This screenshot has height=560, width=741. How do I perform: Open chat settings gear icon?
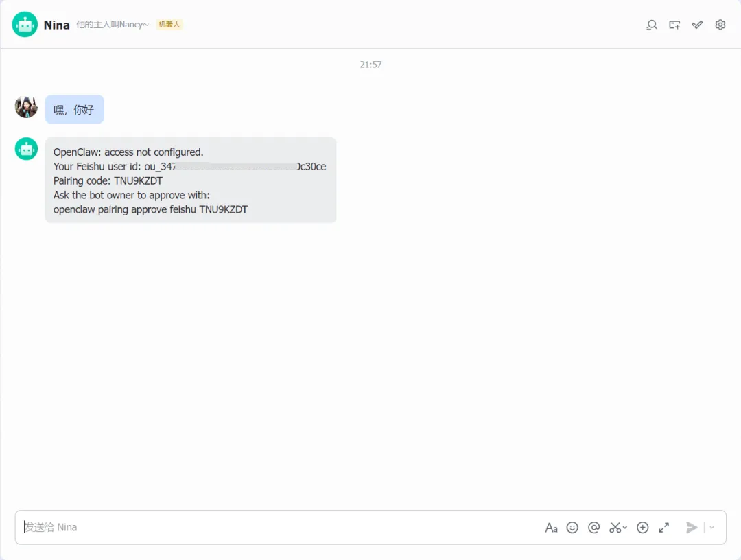pos(720,25)
